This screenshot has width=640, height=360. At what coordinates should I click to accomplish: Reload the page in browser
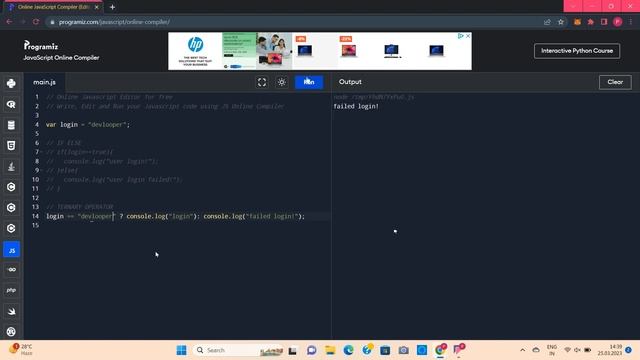pyautogui.click(x=36, y=22)
